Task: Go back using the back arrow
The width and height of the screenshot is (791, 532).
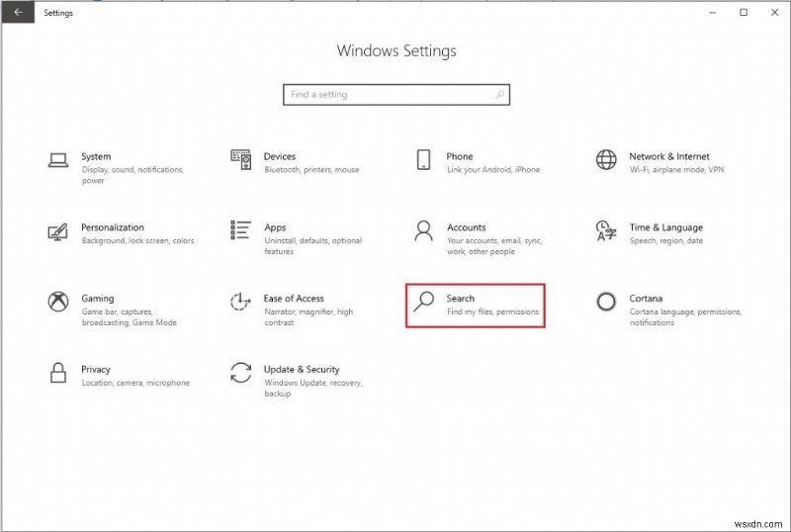Action: coord(18,12)
